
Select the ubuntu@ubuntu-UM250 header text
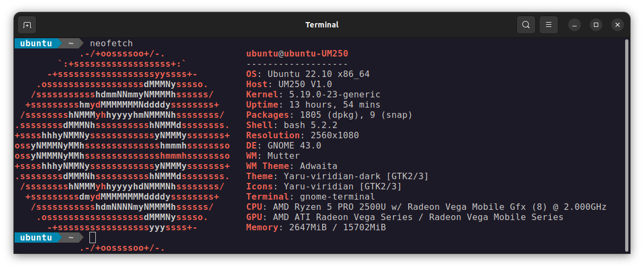297,54
